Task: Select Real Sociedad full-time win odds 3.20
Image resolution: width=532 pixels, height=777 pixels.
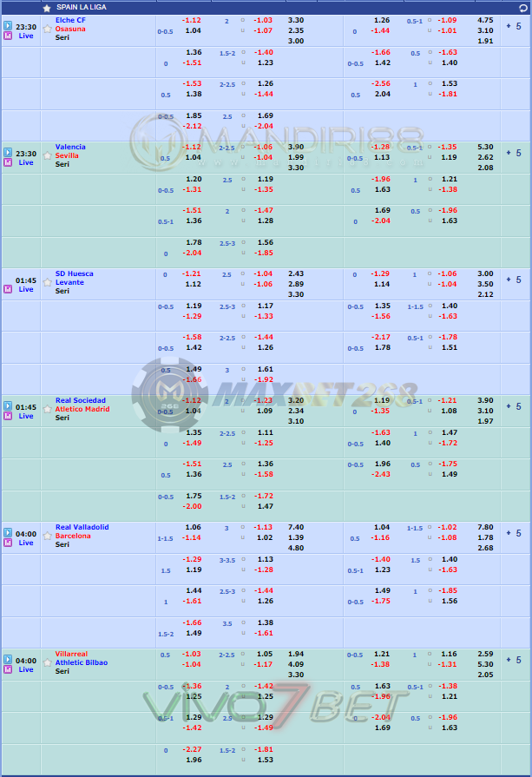Action: 296,401
